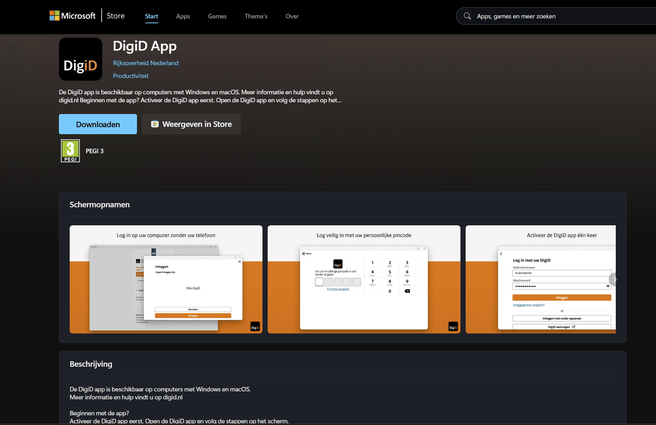
Task: Click the next screenshots arrow
Action: coord(614,279)
